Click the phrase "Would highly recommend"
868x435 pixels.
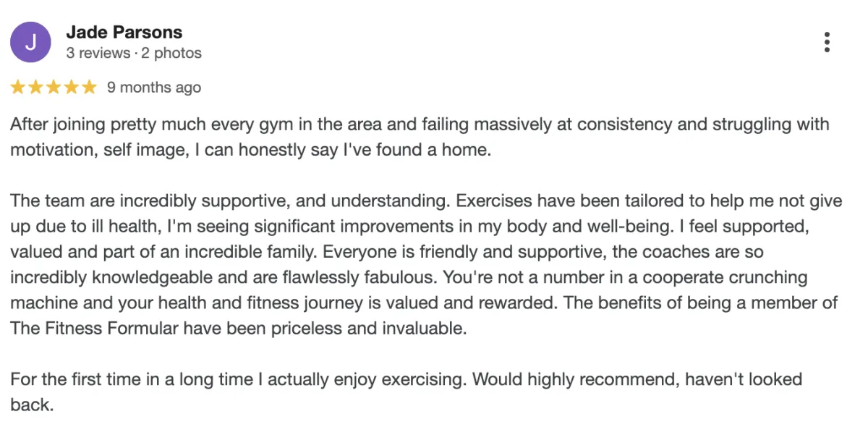pyautogui.click(x=576, y=379)
